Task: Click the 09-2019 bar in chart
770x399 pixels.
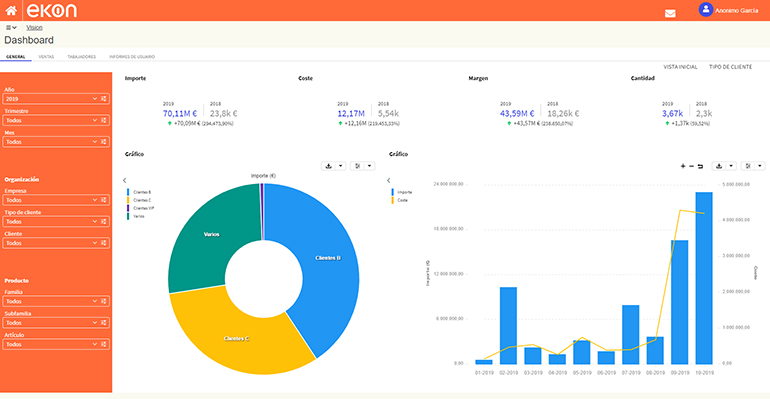Action: 680,302
